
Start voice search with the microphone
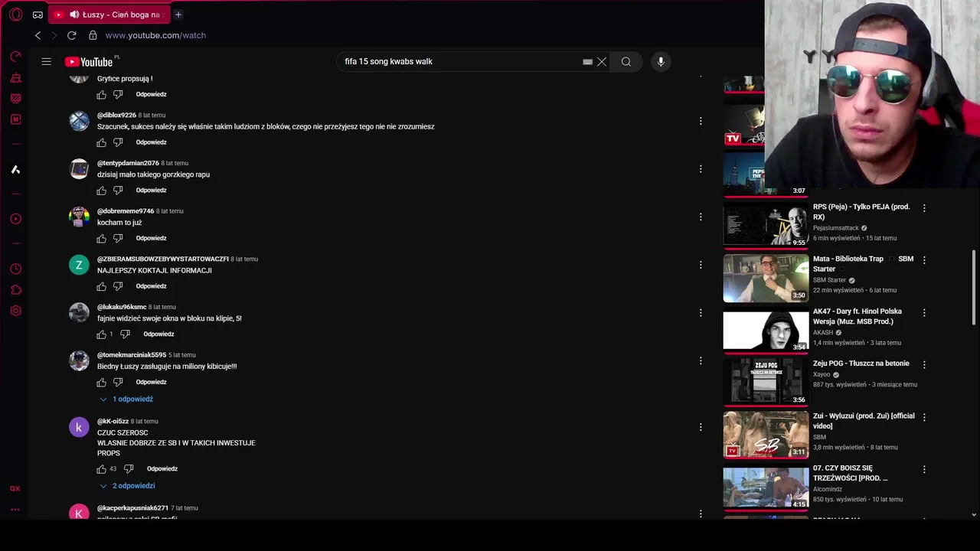click(661, 61)
